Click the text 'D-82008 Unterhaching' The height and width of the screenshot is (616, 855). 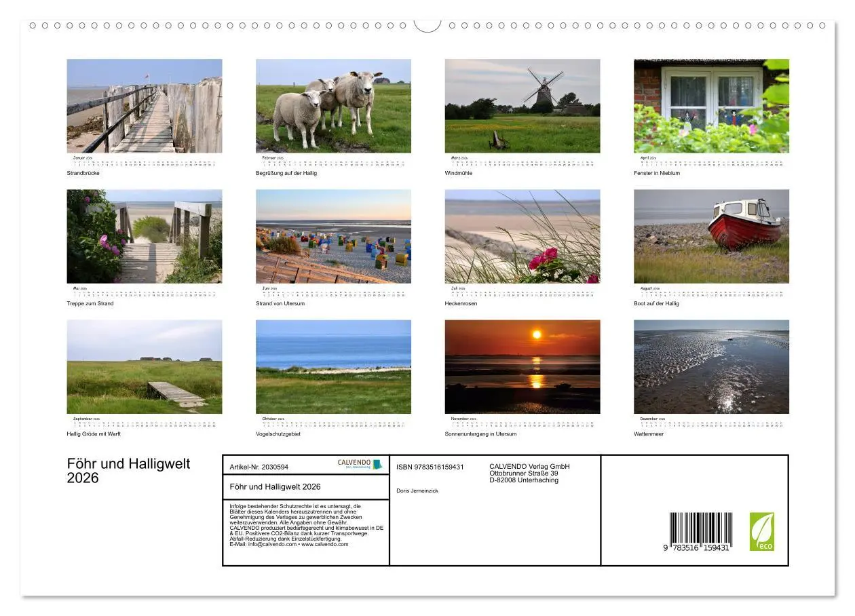coord(524,480)
